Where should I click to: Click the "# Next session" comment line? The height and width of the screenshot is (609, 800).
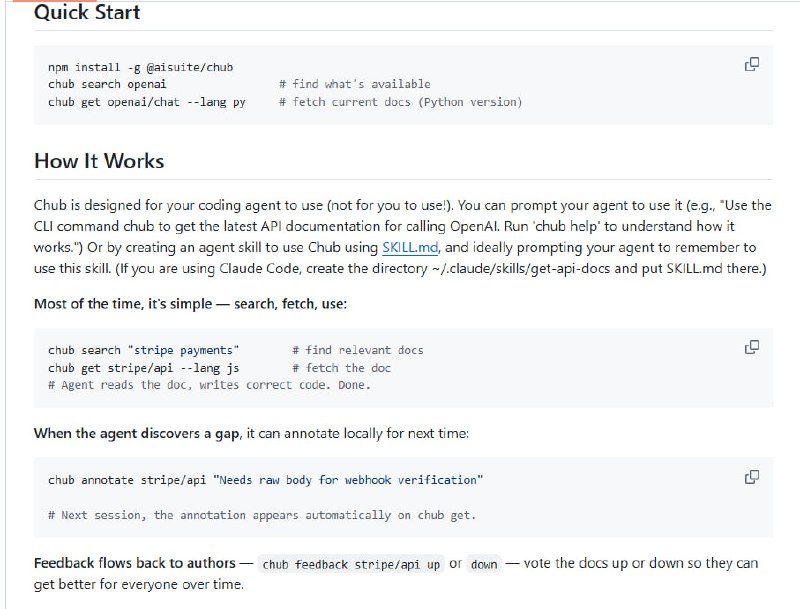261,515
